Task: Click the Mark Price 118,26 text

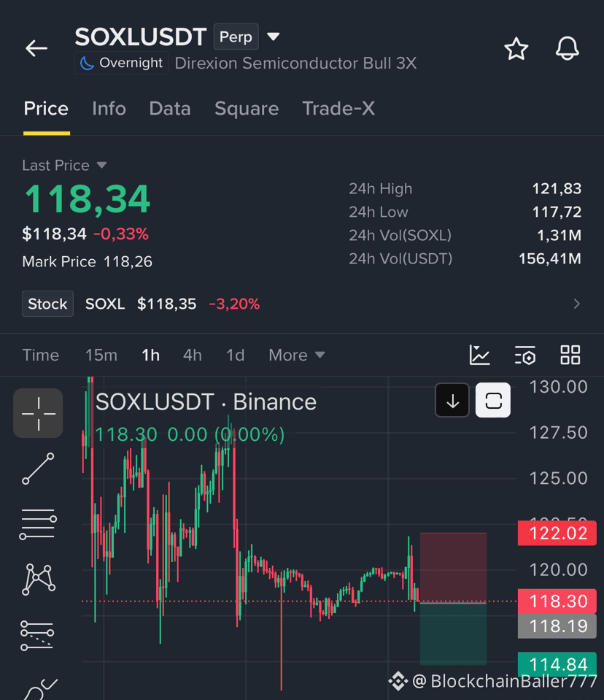Action: tap(88, 261)
